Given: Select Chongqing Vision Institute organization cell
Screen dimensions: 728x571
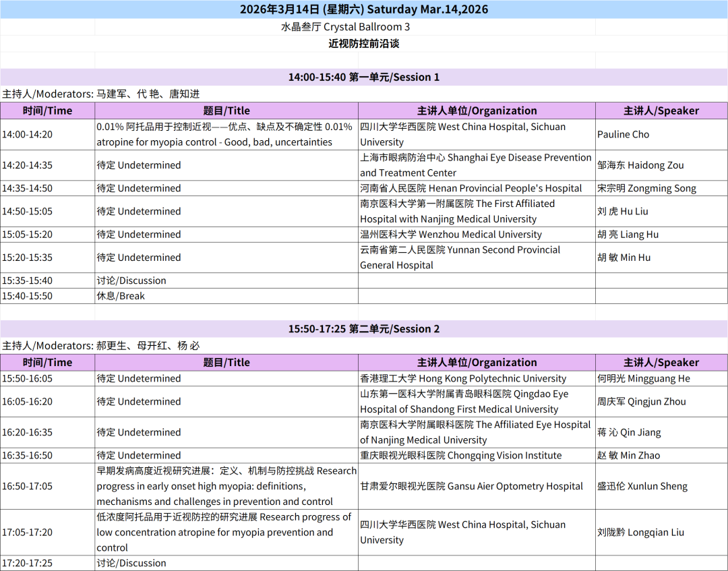Looking at the screenshot, I should [460, 456].
